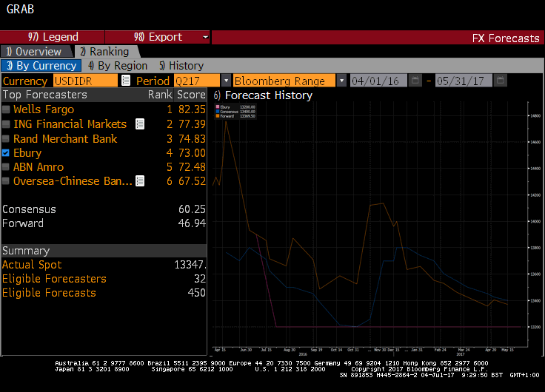Click the Forward row
Image resolution: width=545 pixels, height=392 pixels.
coord(104,223)
